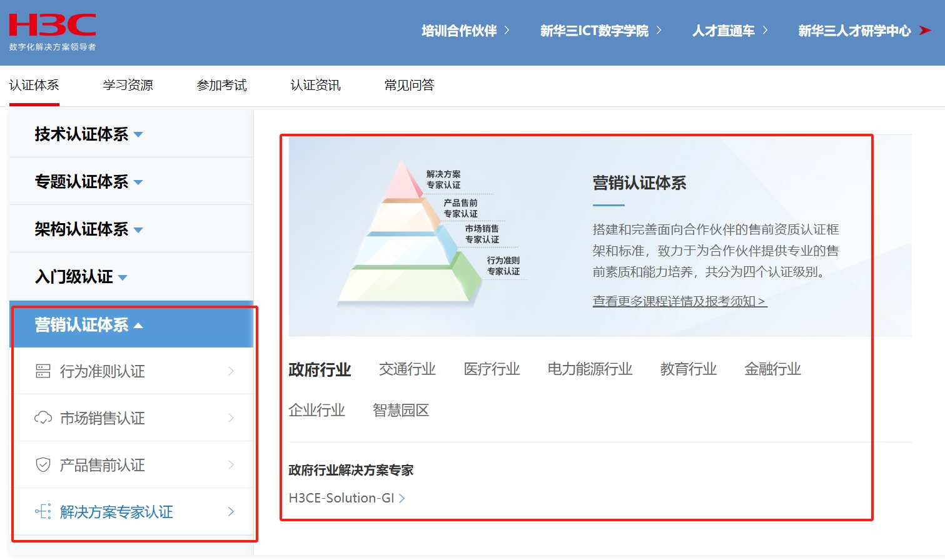Select 智慧园区 industry tab
Screen dimensions: 945x560
tap(401, 411)
